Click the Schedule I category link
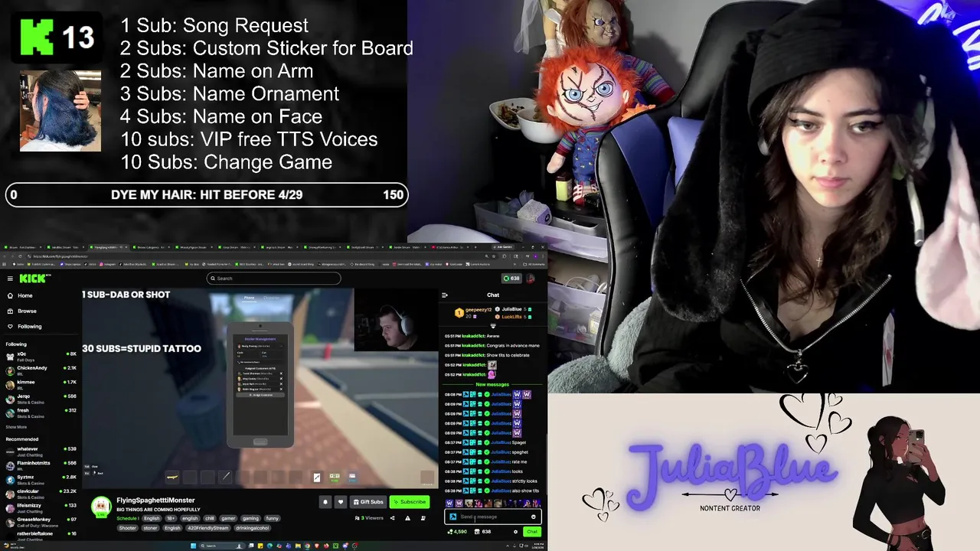This screenshot has height=551, width=980. (x=128, y=518)
